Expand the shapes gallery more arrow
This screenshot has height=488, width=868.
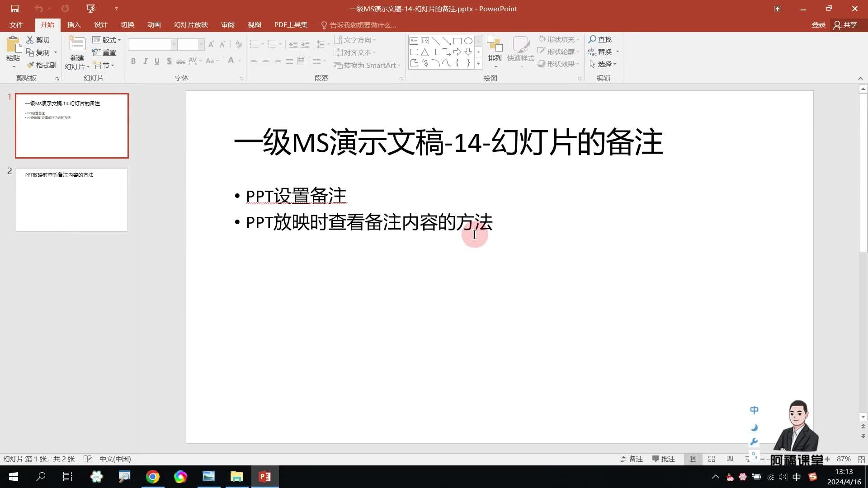click(478, 63)
